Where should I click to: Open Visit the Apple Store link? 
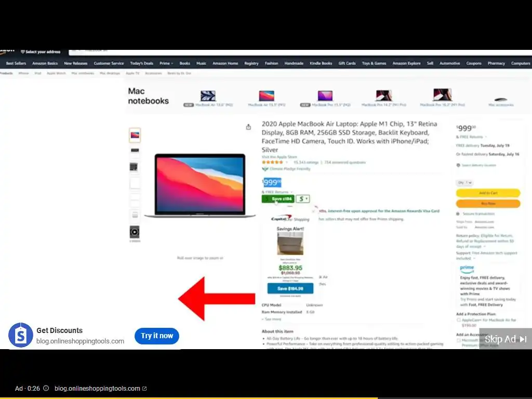[279, 157]
